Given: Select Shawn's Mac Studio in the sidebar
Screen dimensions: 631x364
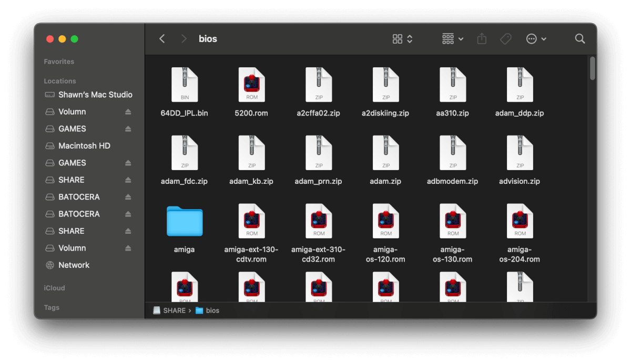Looking at the screenshot, I should tap(95, 95).
